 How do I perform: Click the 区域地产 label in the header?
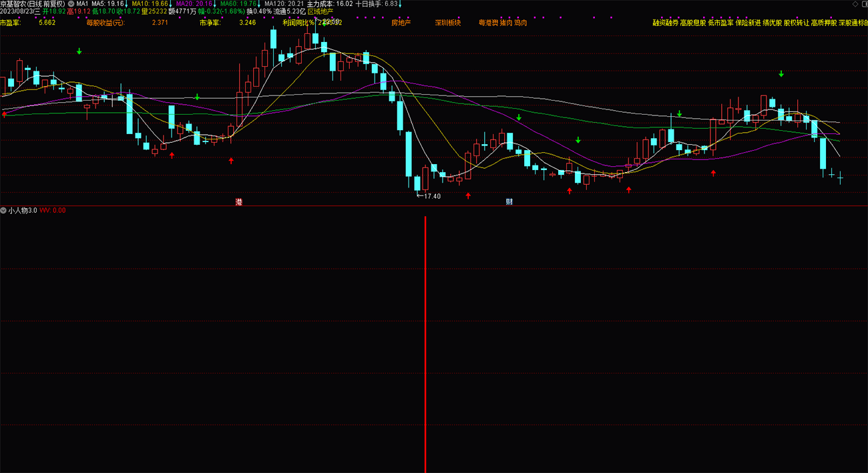(320, 11)
